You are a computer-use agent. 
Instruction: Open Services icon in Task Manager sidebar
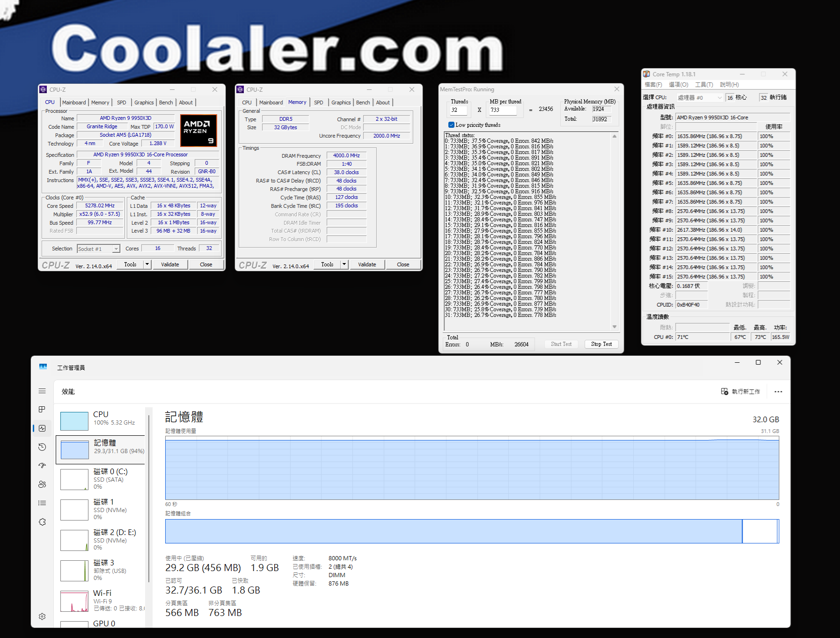(42, 522)
